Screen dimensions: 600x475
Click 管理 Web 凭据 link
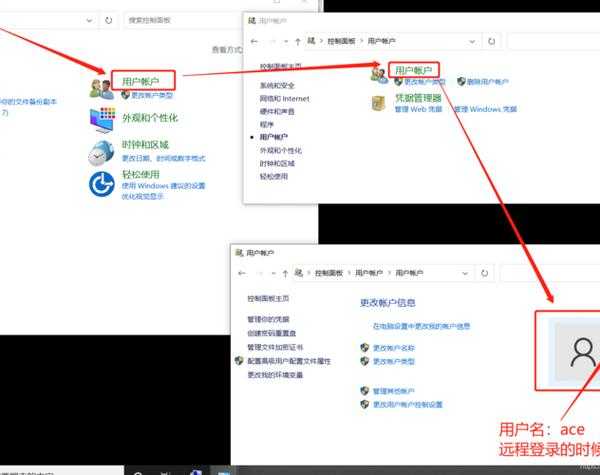tap(418, 109)
